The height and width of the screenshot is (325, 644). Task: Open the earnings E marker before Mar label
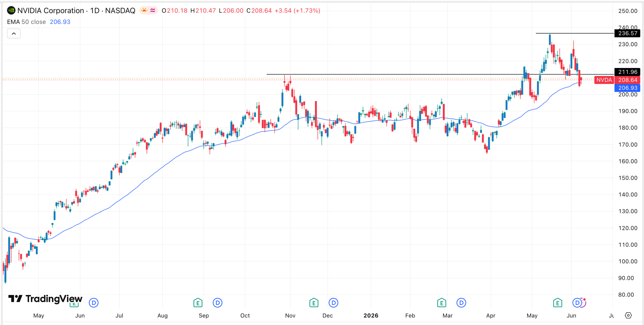tap(441, 303)
